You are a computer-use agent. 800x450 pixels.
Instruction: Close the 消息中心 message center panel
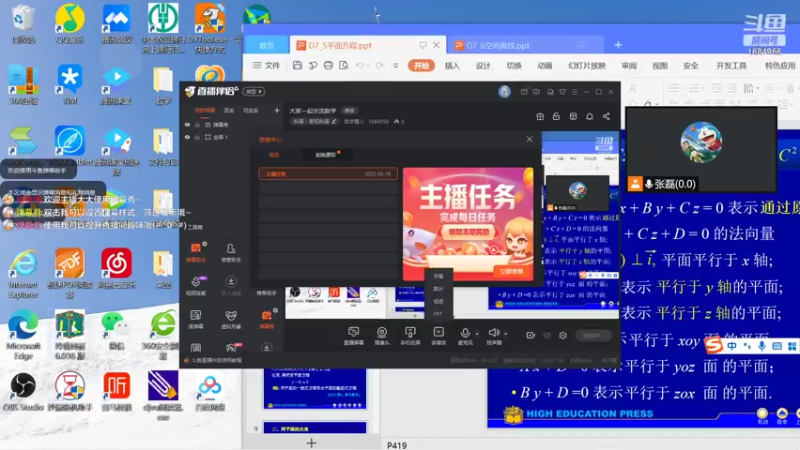click(x=530, y=139)
